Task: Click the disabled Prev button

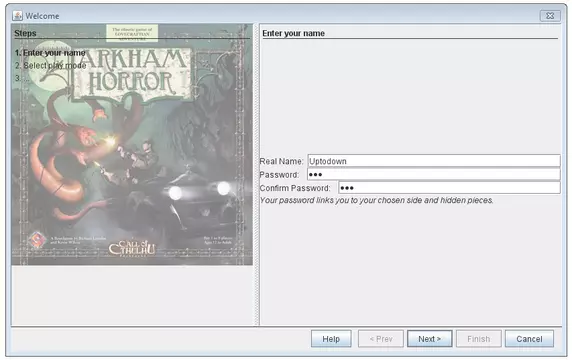Action: [x=380, y=339]
